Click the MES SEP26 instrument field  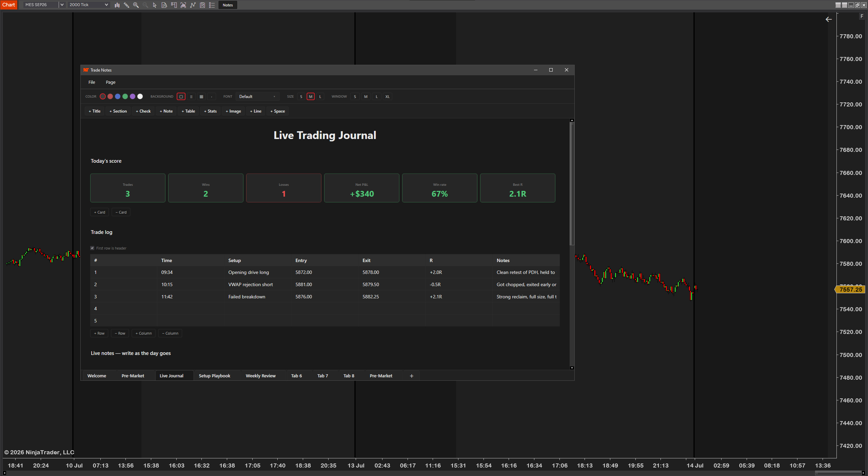(x=41, y=5)
